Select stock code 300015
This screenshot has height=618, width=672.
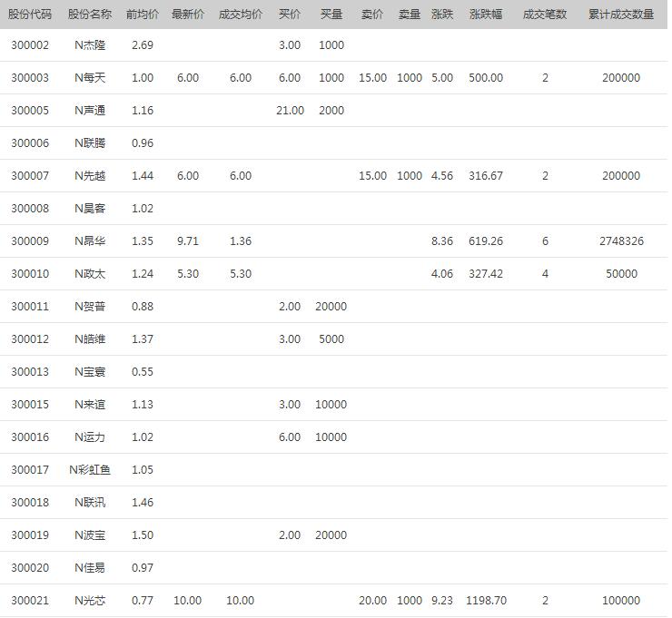tap(30, 405)
